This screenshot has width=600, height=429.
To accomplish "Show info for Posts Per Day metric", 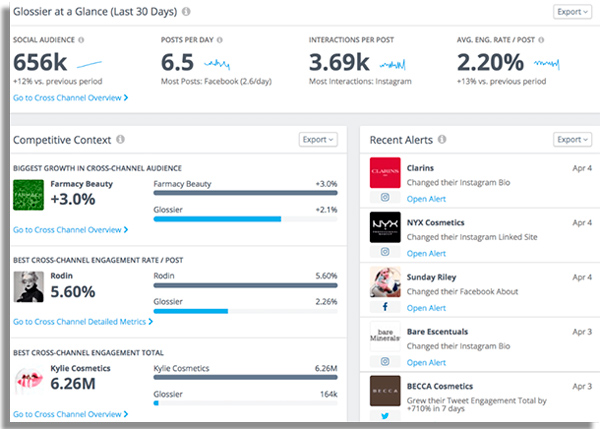I will [x=220, y=40].
